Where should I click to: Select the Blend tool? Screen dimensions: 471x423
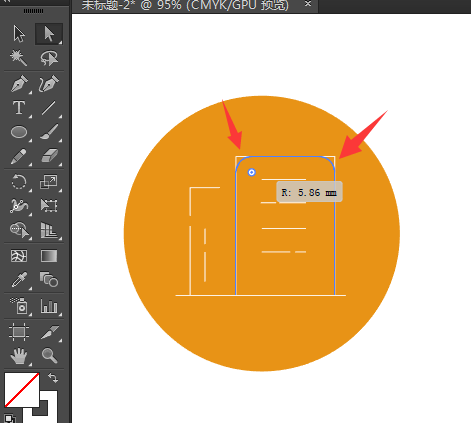click(49, 280)
